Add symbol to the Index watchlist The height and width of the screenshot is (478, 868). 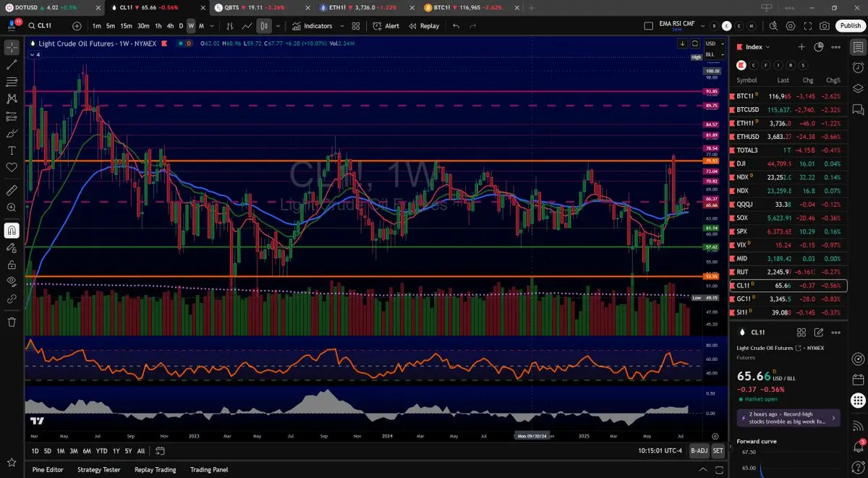click(x=801, y=46)
